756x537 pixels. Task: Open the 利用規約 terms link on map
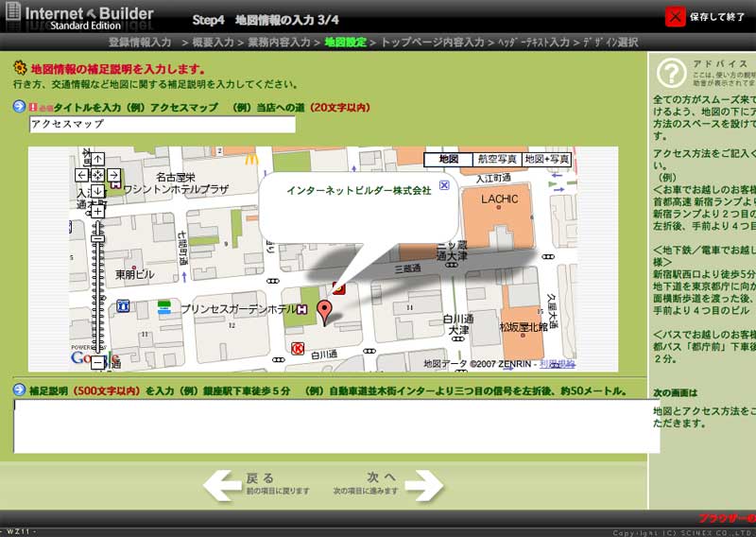(558, 364)
